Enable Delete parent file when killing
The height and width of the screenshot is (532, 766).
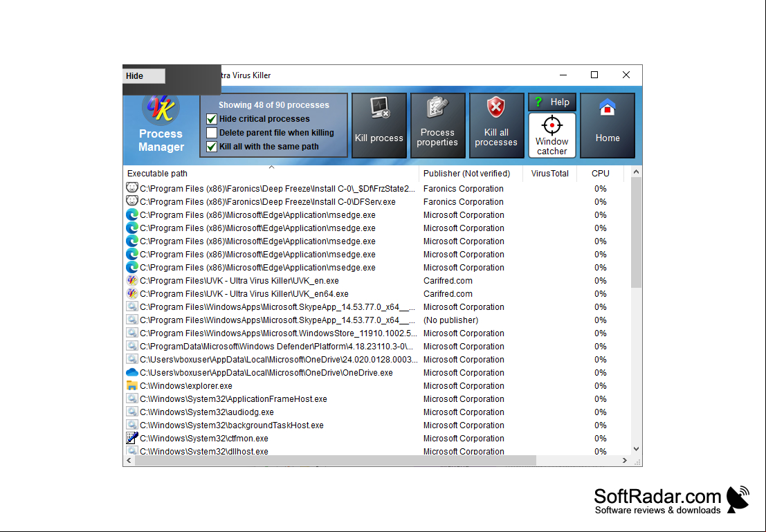(x=212, y=132)
